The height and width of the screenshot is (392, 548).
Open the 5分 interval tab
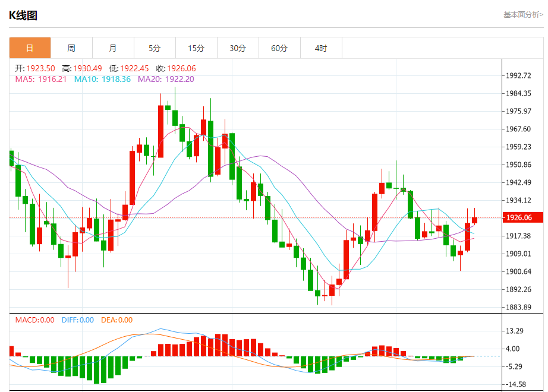(155, 48)
